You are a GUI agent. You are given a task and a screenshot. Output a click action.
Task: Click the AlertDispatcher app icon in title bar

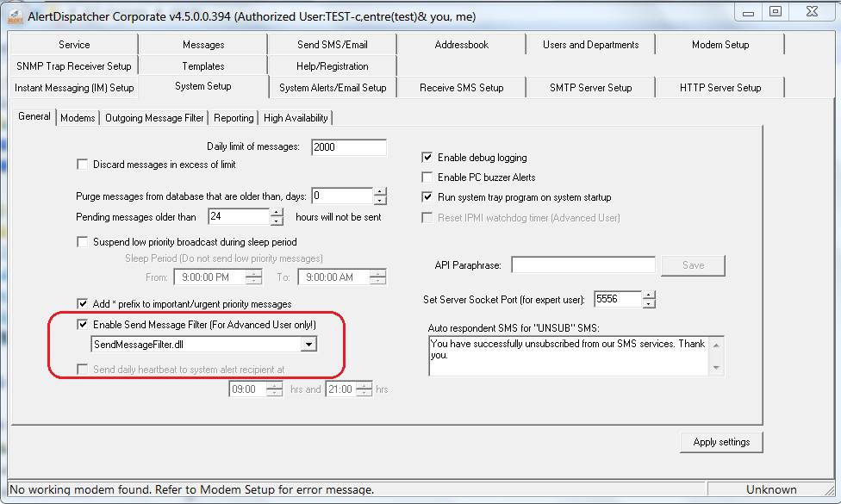coord(15,16)
